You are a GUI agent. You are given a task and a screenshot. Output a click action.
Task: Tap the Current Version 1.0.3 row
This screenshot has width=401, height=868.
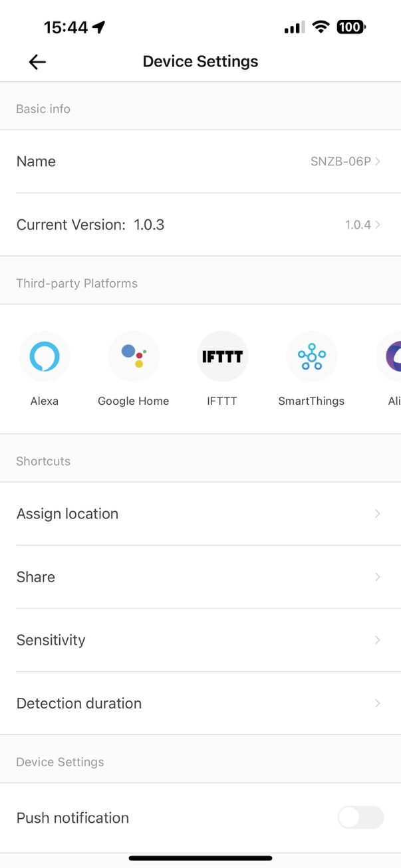tap(200, 225)
